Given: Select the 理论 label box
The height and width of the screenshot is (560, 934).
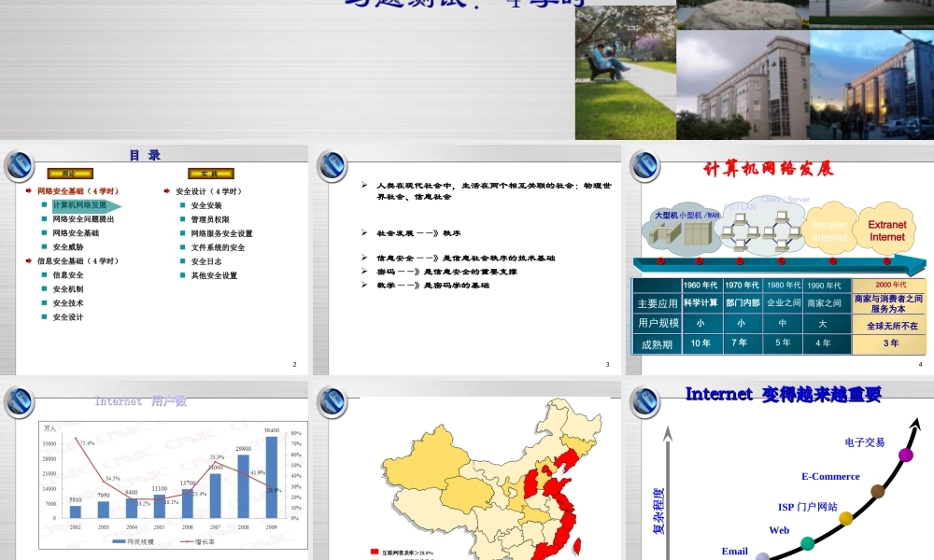Looking at the screenshot, I should pyautogui.click(x=69, y=174).
